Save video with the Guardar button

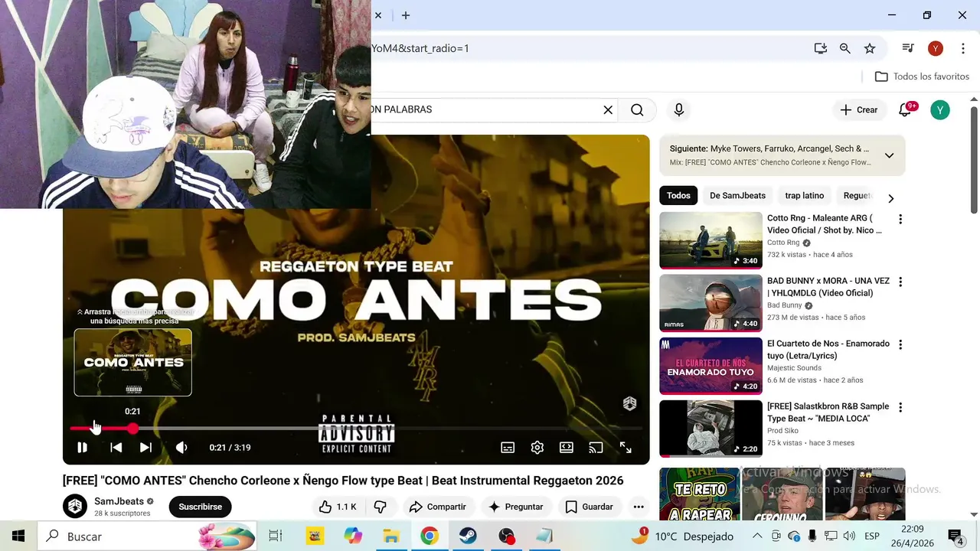(589, 507)
